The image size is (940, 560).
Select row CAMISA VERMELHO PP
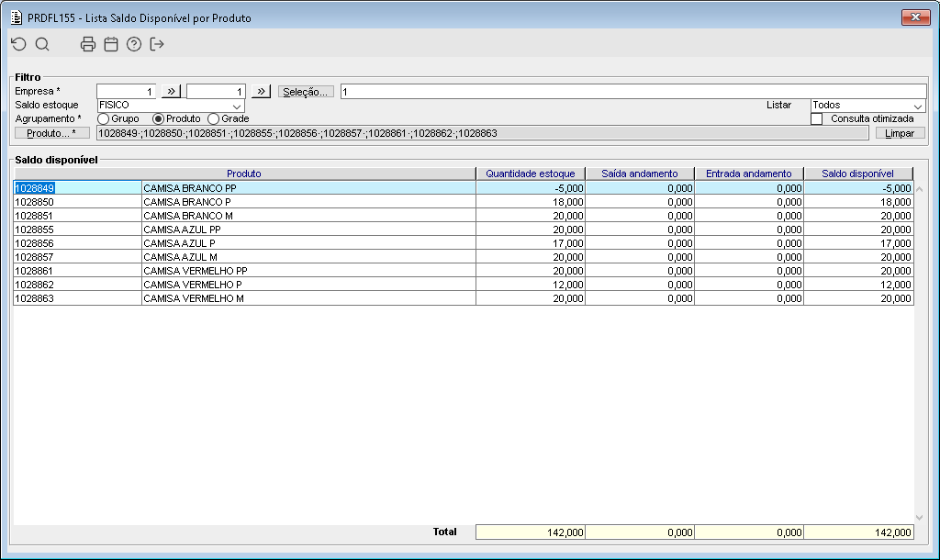click(308, 271)
